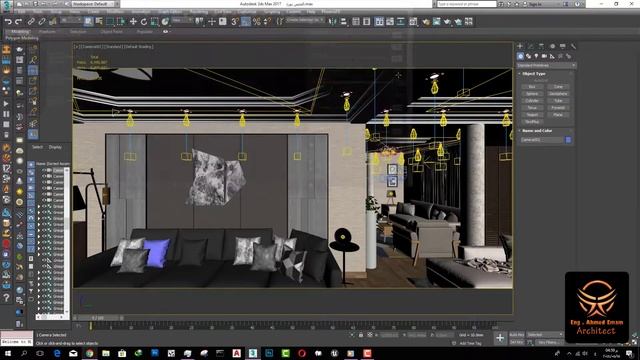Click the Redo arrow in main toolbar

pyautogui.click(x=18, y=22)
